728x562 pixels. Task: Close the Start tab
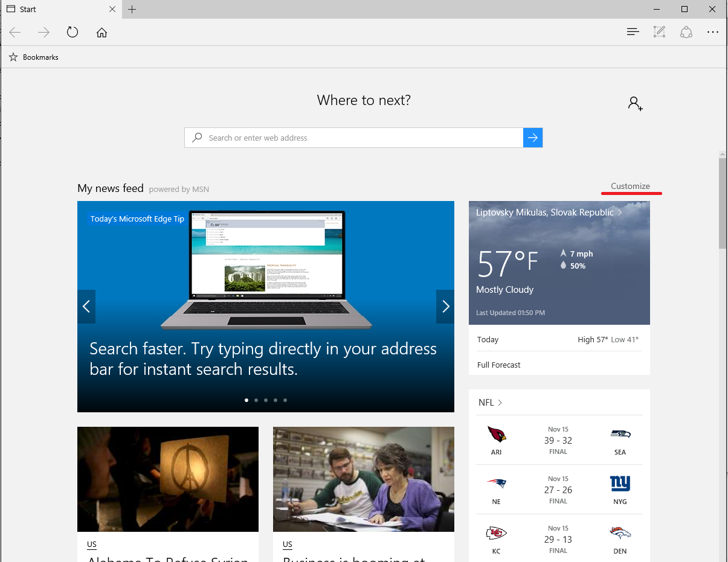(112, 9)
